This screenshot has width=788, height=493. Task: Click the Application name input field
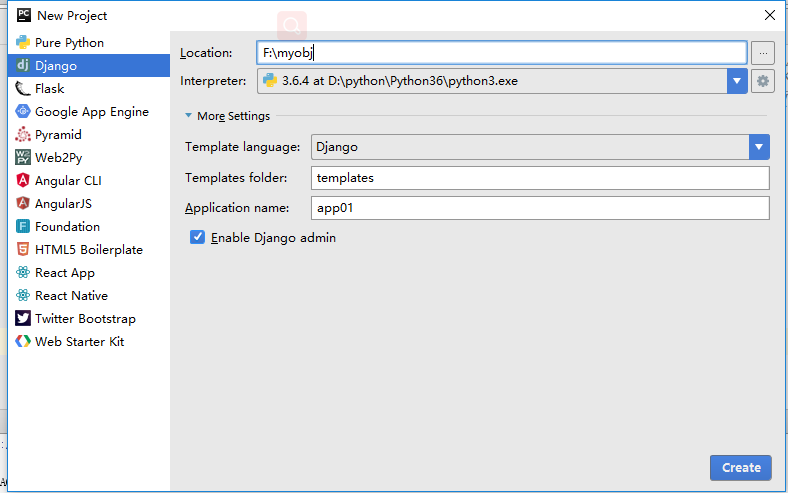click(540, 208)
